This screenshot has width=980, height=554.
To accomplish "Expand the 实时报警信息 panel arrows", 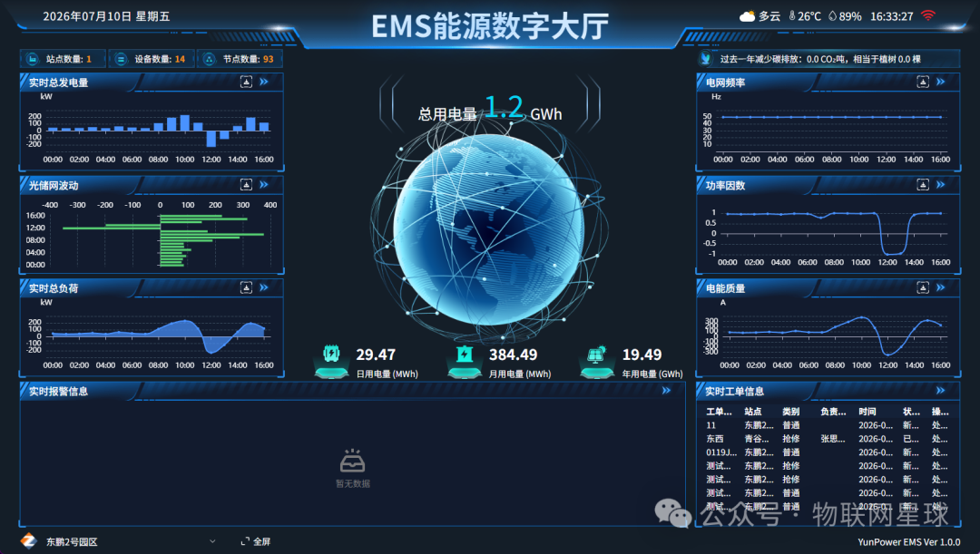I will (666, 391).
